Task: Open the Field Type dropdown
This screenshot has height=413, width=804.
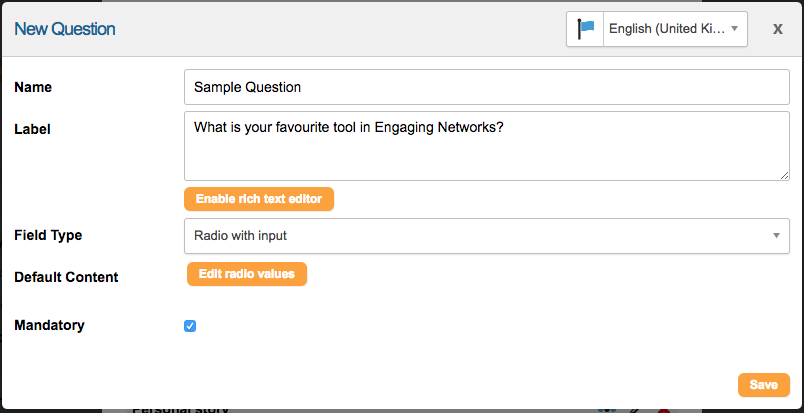Action: pos(487,236)
